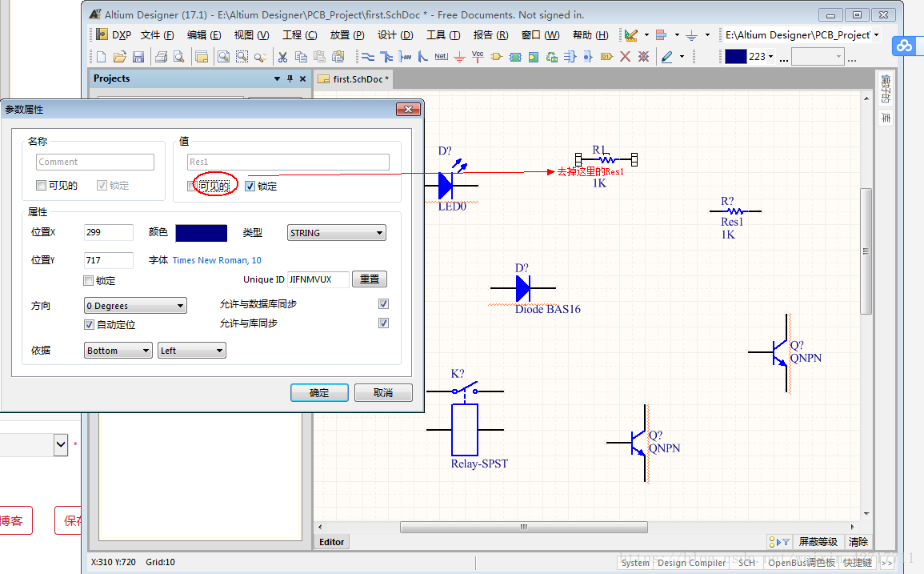924x574 pixels.
Task: Open the 放置 (P) menu
Action: tap(347, 34)
